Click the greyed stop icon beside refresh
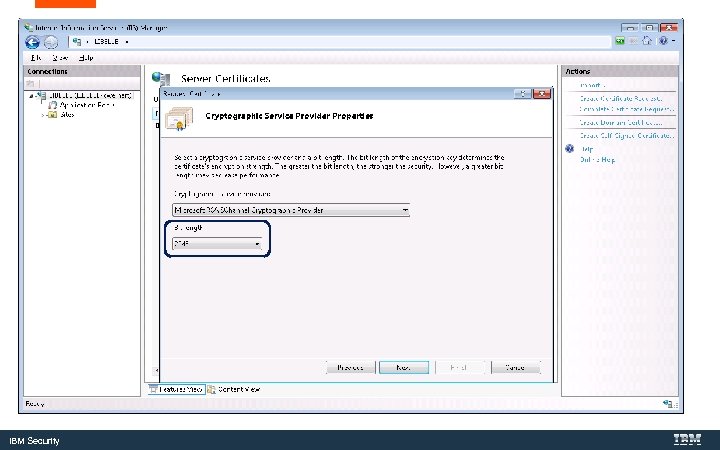This screenshot has height=450, width=720. 633,41
